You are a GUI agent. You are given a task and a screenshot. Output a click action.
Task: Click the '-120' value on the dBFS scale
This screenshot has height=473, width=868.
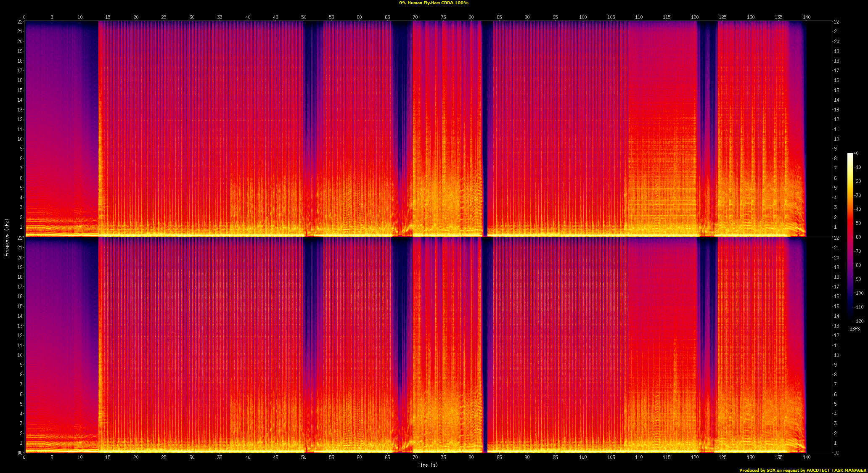click(x=858, y=321)
